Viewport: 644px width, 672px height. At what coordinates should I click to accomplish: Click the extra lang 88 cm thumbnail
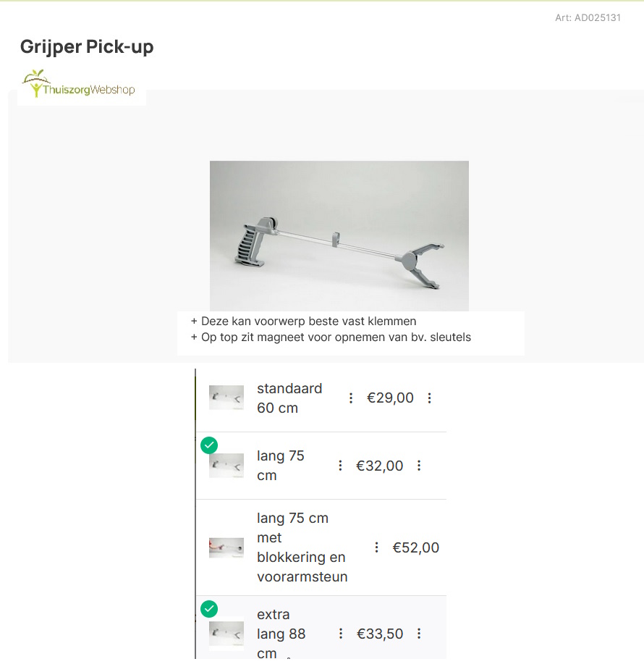226,634
